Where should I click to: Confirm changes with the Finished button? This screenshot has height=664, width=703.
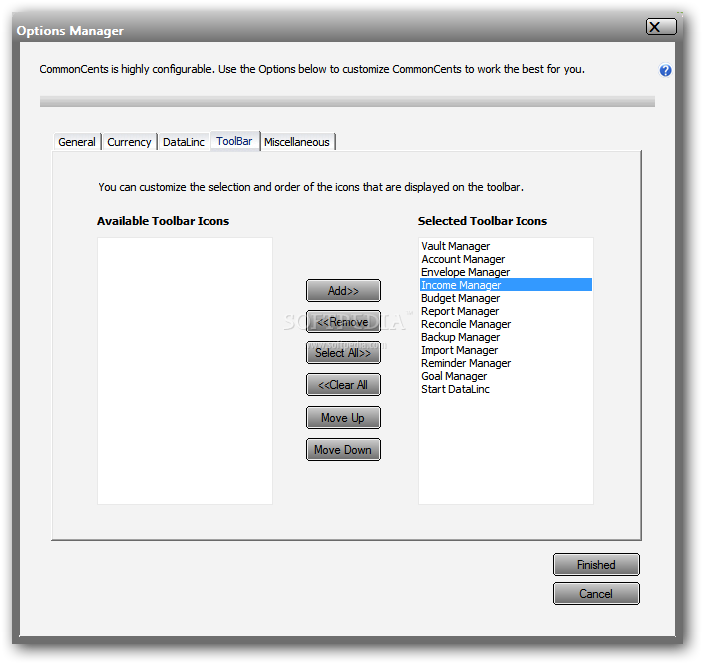tap(596, 564)
